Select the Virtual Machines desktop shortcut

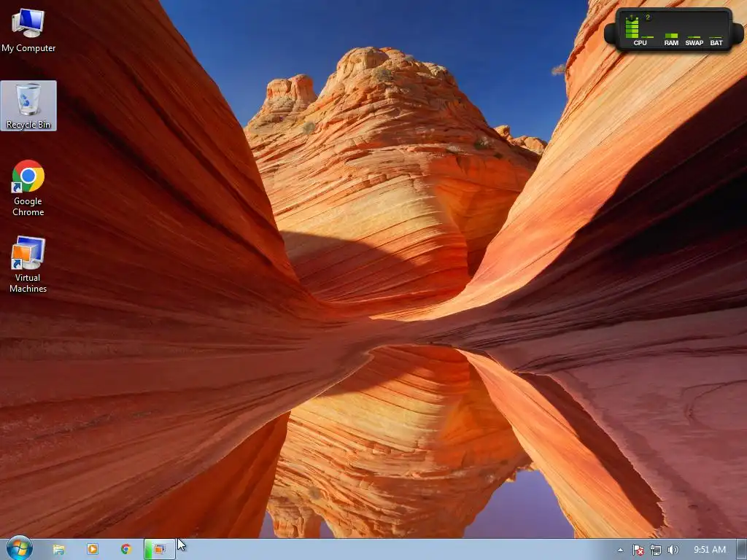[x=28, y=264]
